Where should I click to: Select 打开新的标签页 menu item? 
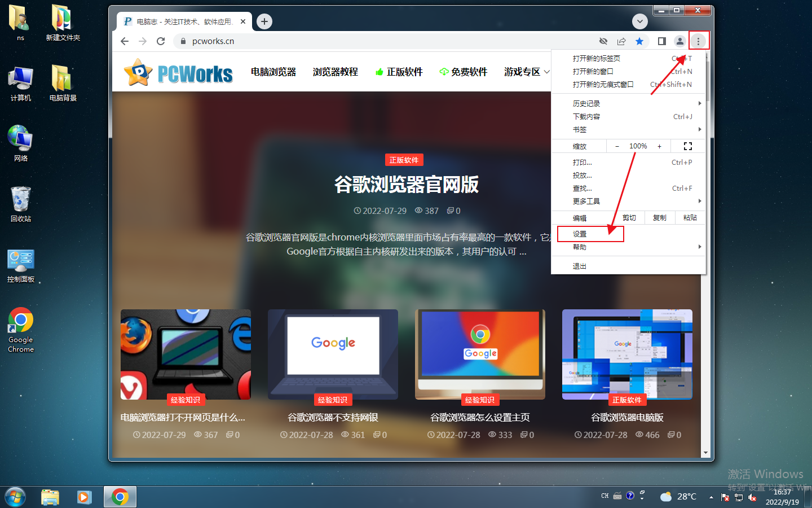coord(628,59)
